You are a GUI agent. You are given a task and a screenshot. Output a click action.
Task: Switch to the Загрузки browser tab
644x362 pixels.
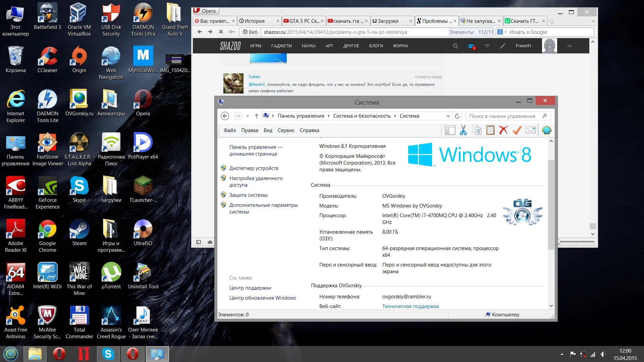point(388,21)
